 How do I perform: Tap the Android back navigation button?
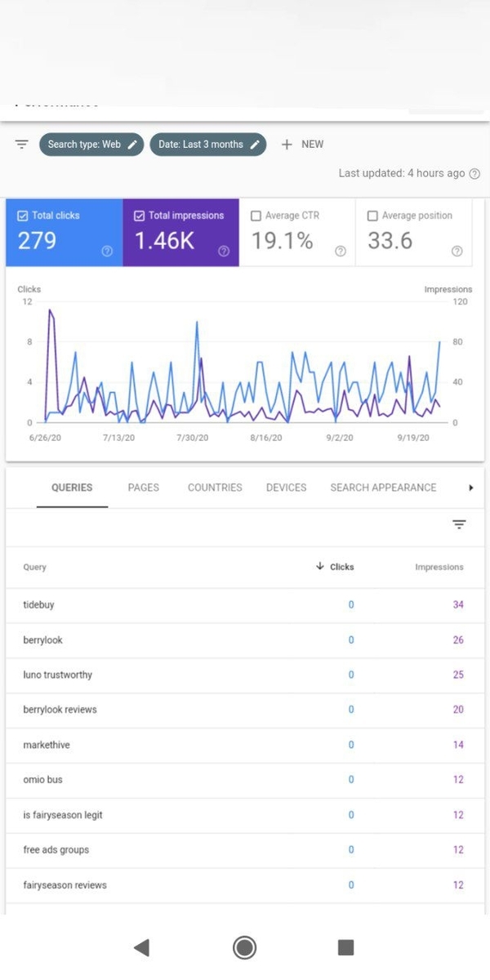[x=142, y=947]
